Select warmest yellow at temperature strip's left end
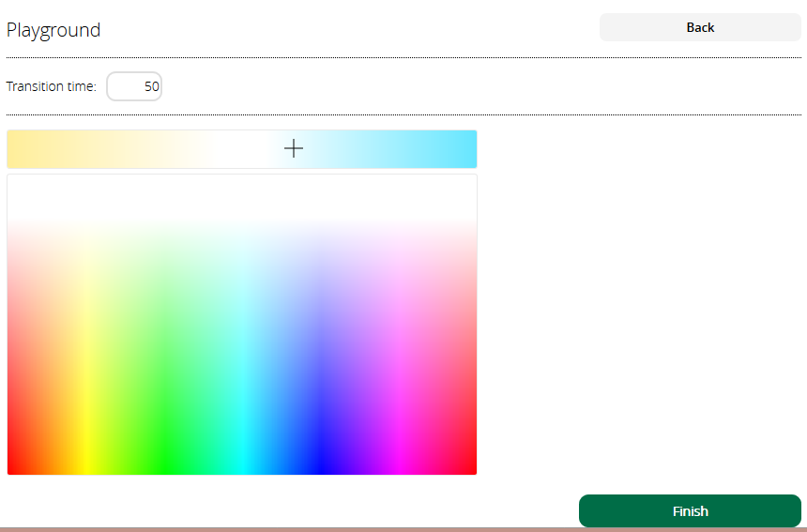 click(13, 149)
